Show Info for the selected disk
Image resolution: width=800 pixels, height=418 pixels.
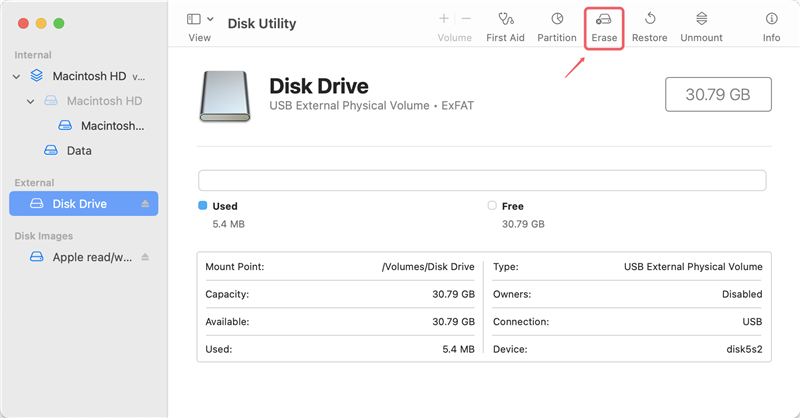tap(771, 20)
